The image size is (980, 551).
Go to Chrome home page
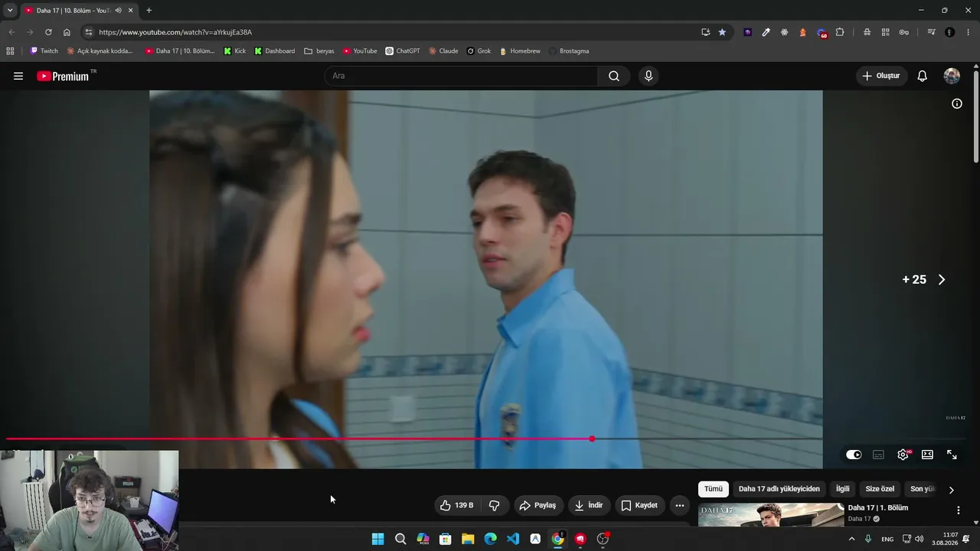pyautogui.click(x=67, y=32)
